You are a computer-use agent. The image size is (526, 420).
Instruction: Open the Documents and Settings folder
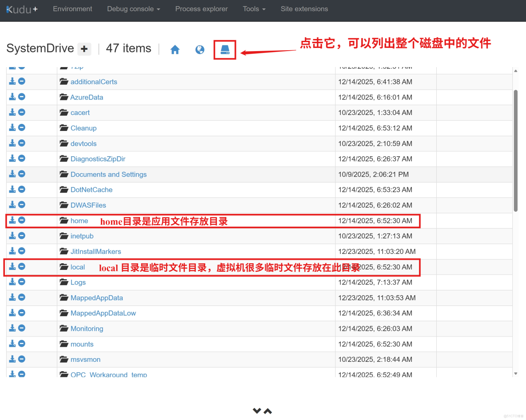click(x=108, y=174)
